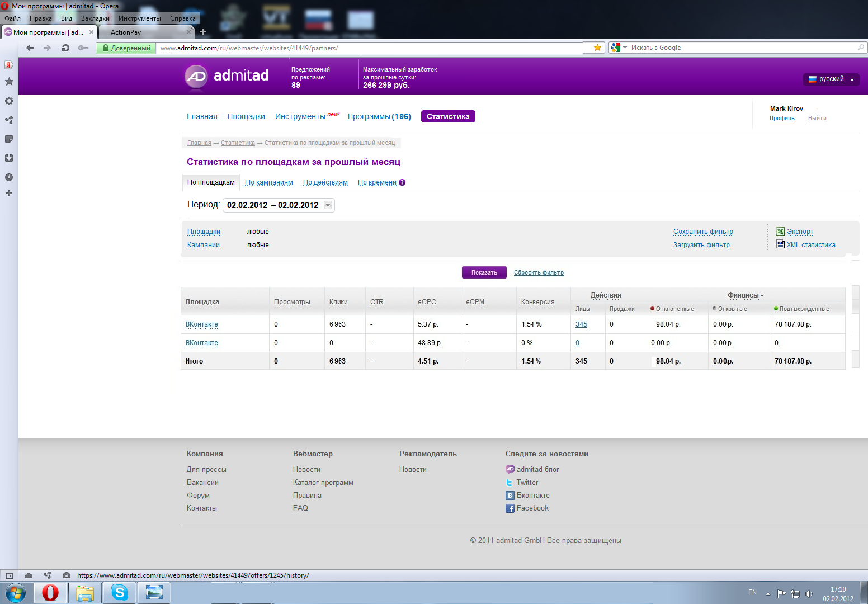
Task: Open the XML статистика link
Action: coord(810,245)
